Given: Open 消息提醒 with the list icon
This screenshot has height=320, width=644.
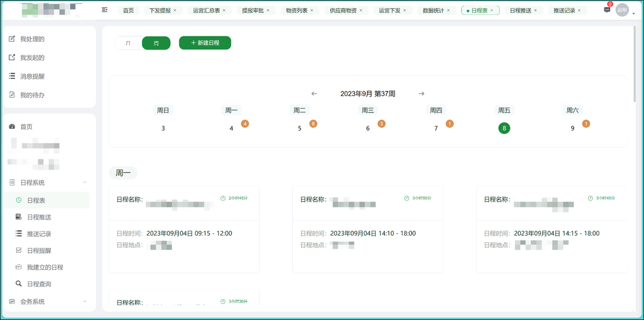Looking at the screenshot, I should click(11, 76).
